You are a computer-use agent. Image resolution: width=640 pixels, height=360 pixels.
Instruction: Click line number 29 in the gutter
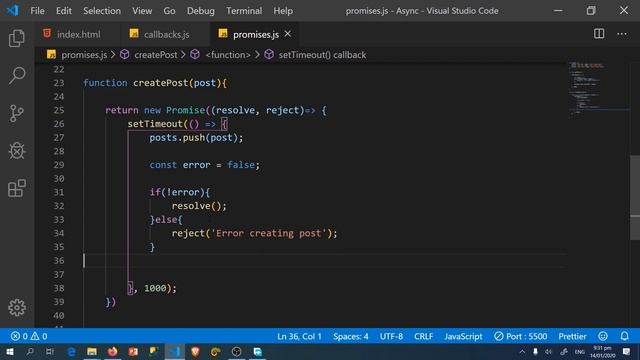point(59,165)
